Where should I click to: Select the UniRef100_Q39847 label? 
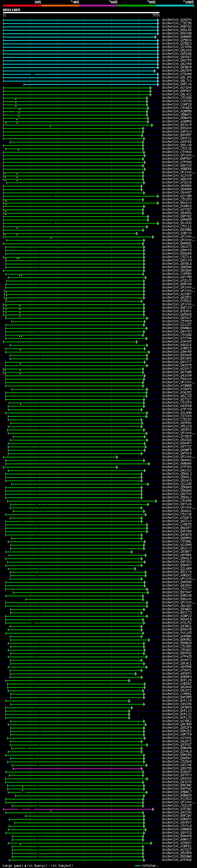coord(177,843)
